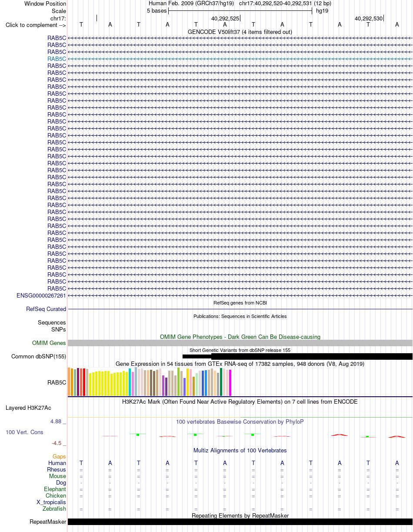The image size is (413, 532).
Task: Click the 40,292,525 position marker
Action: click(225, 19)
